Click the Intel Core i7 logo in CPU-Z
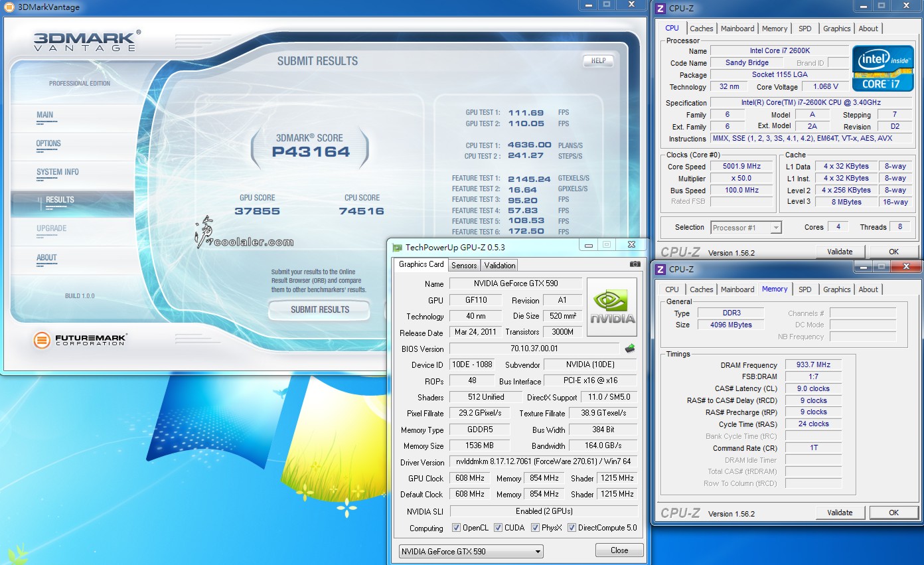Image resolution: width=924 pixels, height=565 pixels. 883,68
